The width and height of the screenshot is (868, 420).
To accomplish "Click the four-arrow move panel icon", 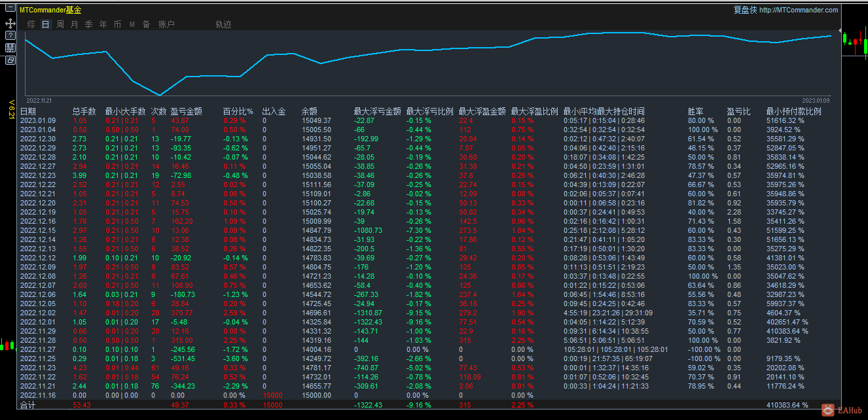I will coord(10,23).
